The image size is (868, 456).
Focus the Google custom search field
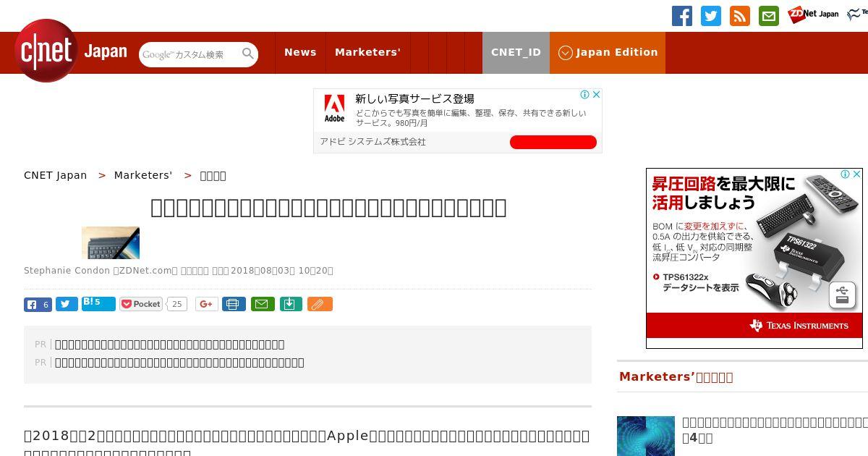coord(190,54)
